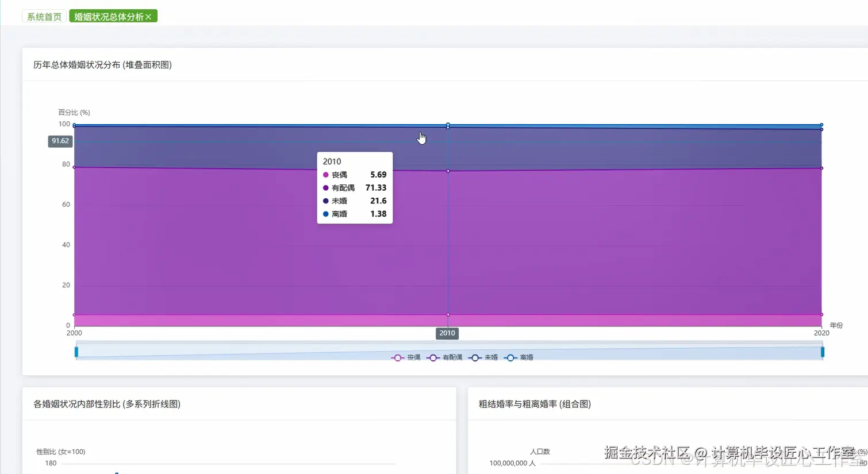Open the 婚姻状况总体分析 tab

tap(109, 17)
